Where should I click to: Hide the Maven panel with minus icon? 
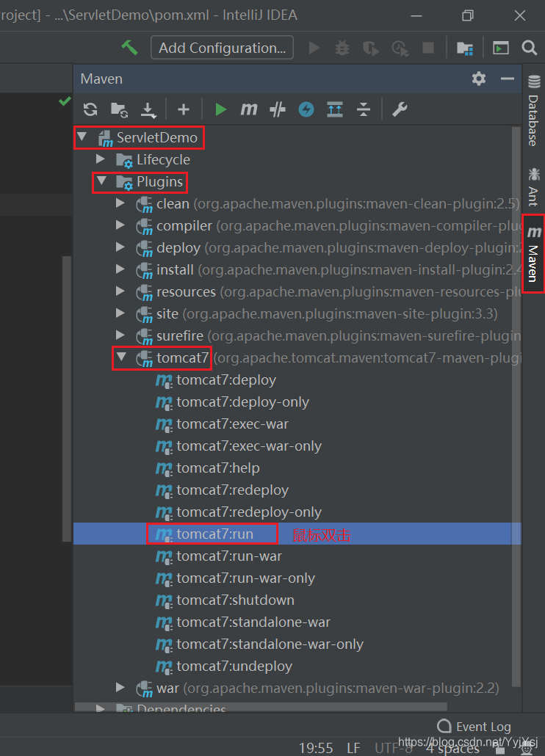(507, 79)
